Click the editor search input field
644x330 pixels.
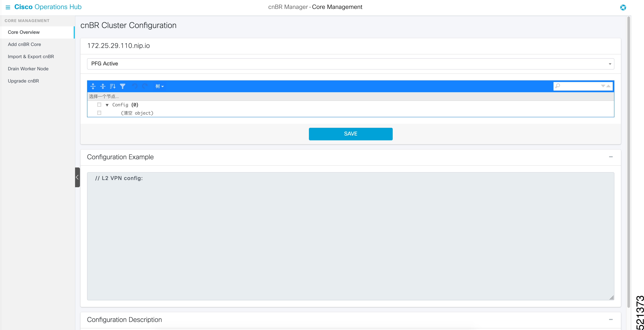580,86
